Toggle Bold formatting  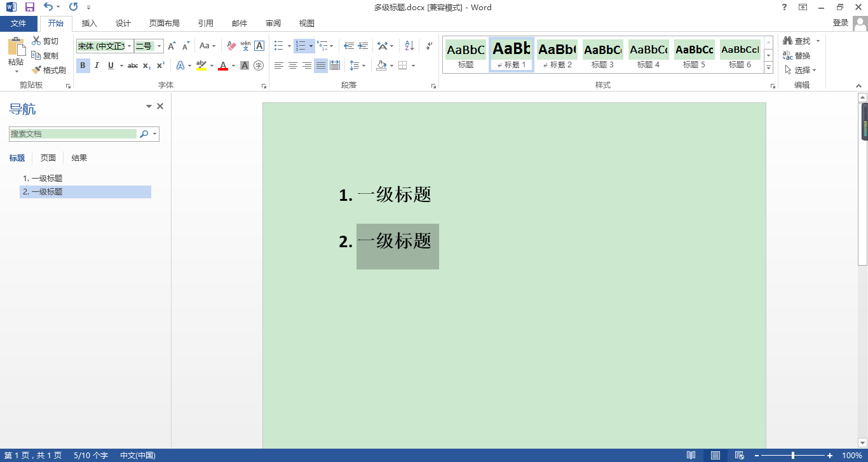(83, 65)
